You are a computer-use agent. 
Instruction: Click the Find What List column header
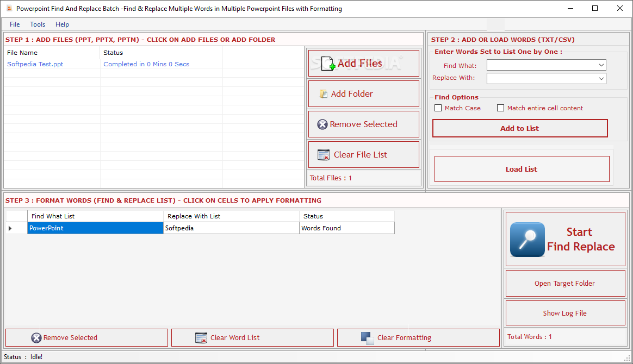(95, 216)
